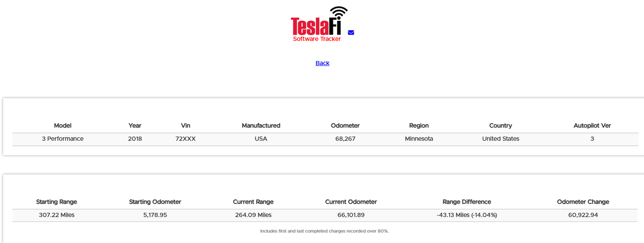Click the TeslaFi Software Tracker logo
The width and height of the screenshot is (644, 243).
pyautogui.click(x=319, y=24)
